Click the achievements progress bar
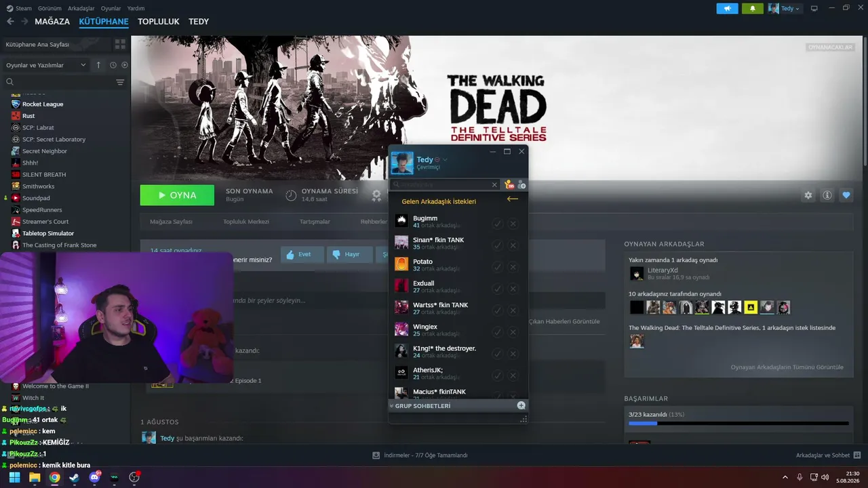The image size is (868, 488). point(738,424)
